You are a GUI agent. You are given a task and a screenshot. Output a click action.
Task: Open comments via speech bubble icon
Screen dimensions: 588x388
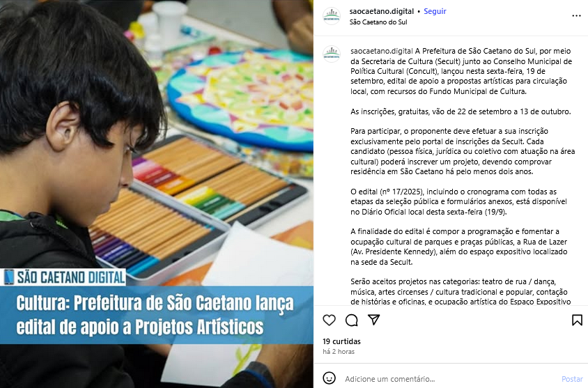pyautogui.click(x=351, y=320)
